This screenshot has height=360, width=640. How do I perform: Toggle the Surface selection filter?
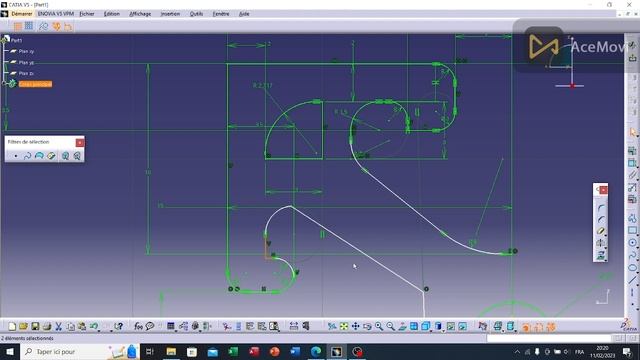tap(39, 156)
